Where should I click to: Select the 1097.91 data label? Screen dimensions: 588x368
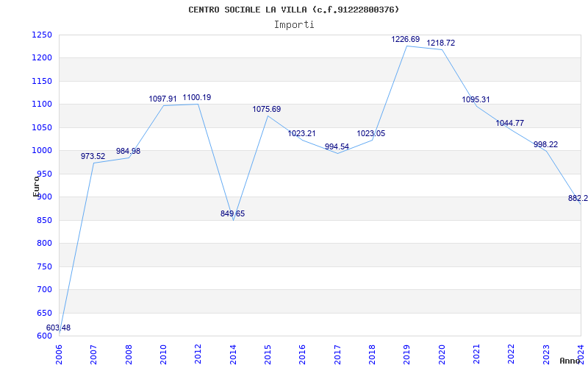click(x=162, y=99)
